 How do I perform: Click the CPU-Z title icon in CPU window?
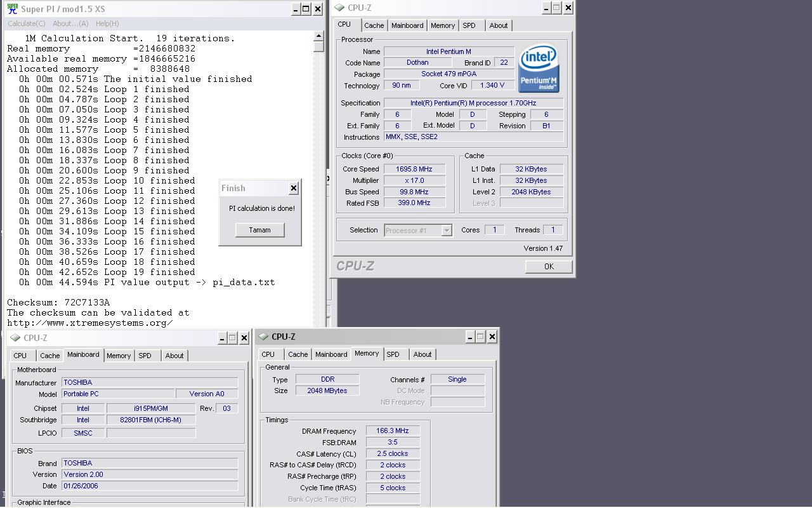point(339,8)
